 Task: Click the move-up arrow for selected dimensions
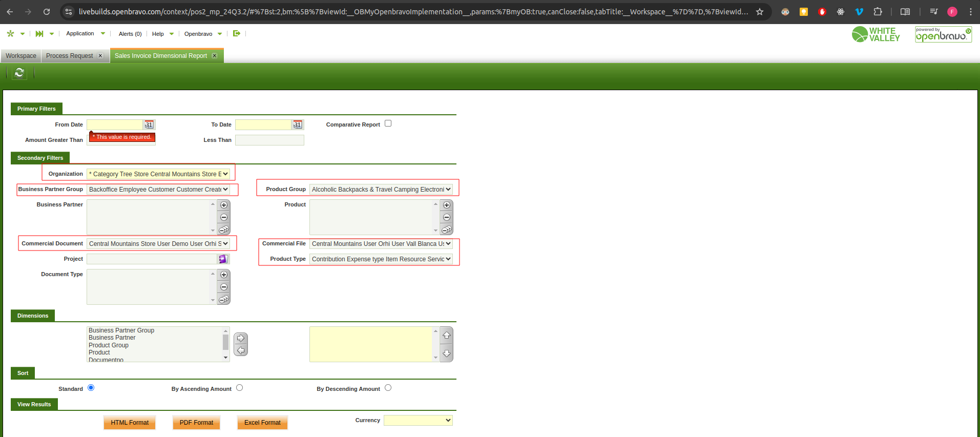point(447,335)
